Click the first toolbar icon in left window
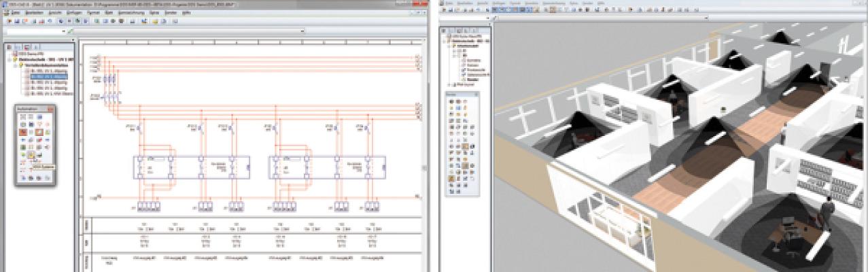 click(8, 21)
